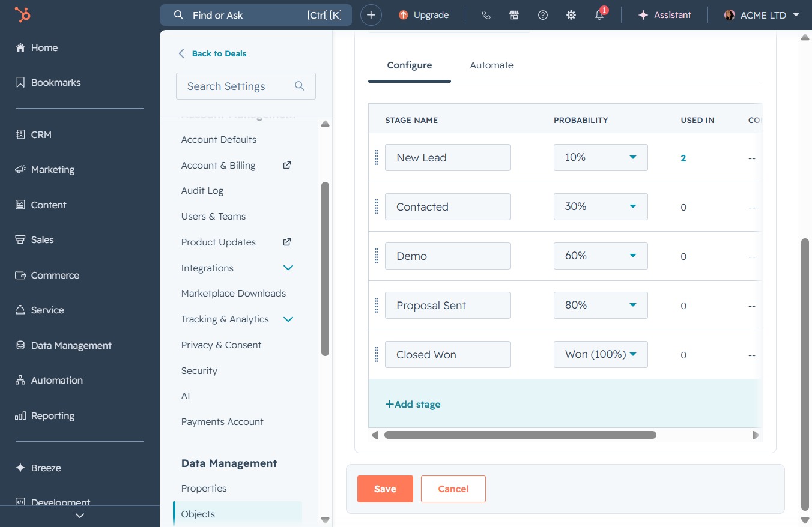Open Bookmarks in the left navigation
Viewport: 812px width, 527px height.
48,82
